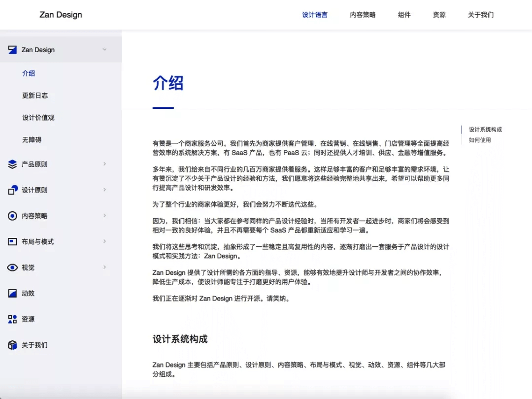Select 设计价值观 in the sidebar
Screen dimensions: 532x399
click(x=38, y=118)
